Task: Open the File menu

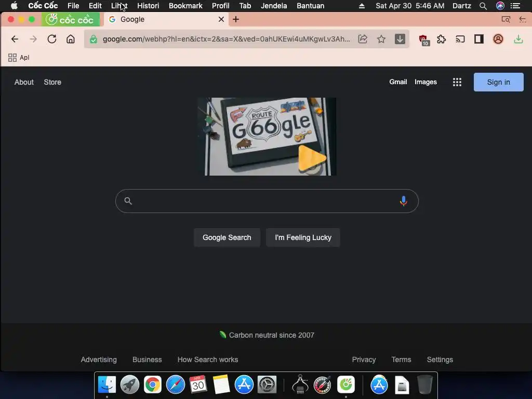Action: pos(73,6)
